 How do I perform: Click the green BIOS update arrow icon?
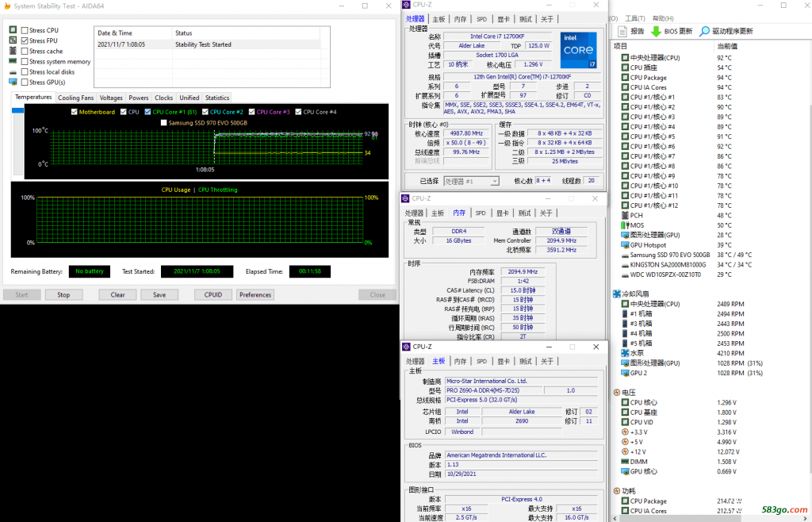[x=656, y=32]
